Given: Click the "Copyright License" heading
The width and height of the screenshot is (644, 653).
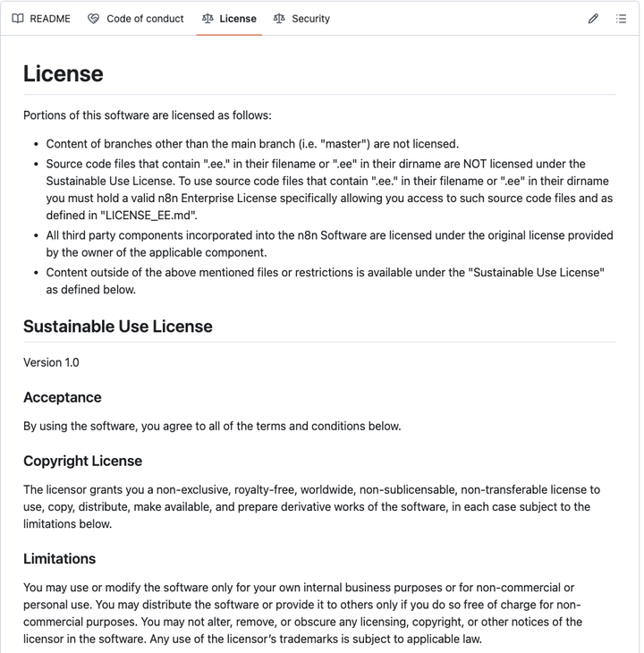Looking at the screenshot, I should coord(83,461).
